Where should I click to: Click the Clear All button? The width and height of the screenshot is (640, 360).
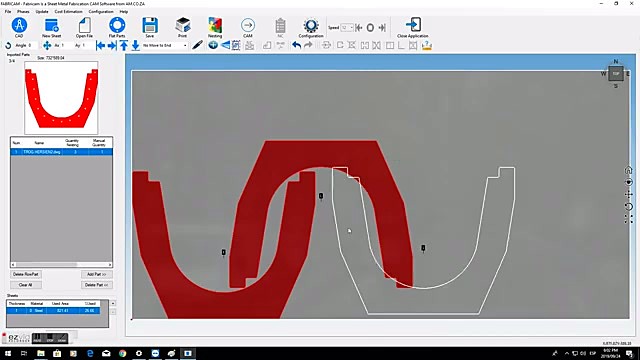tap(26, 285)
